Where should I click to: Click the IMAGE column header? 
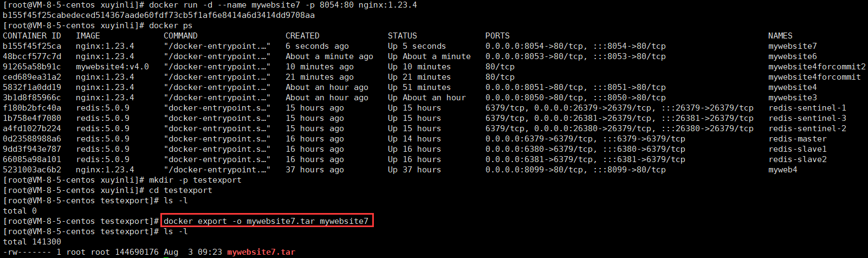88,36
